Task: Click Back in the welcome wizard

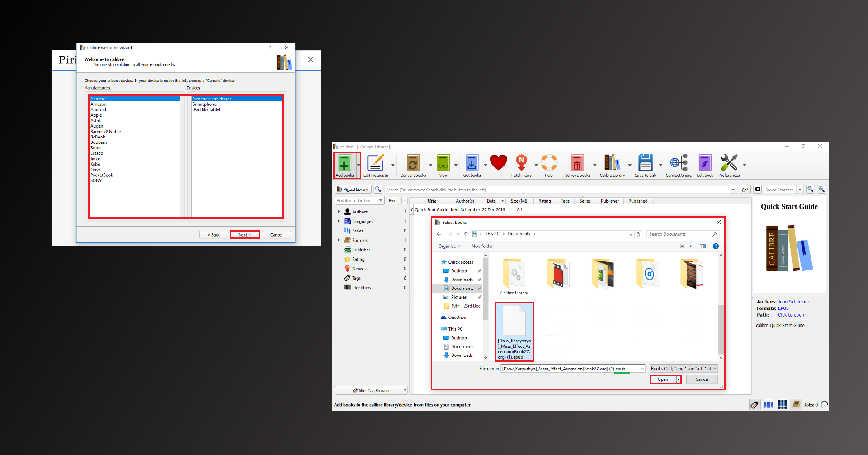Action: coord(213,235)
